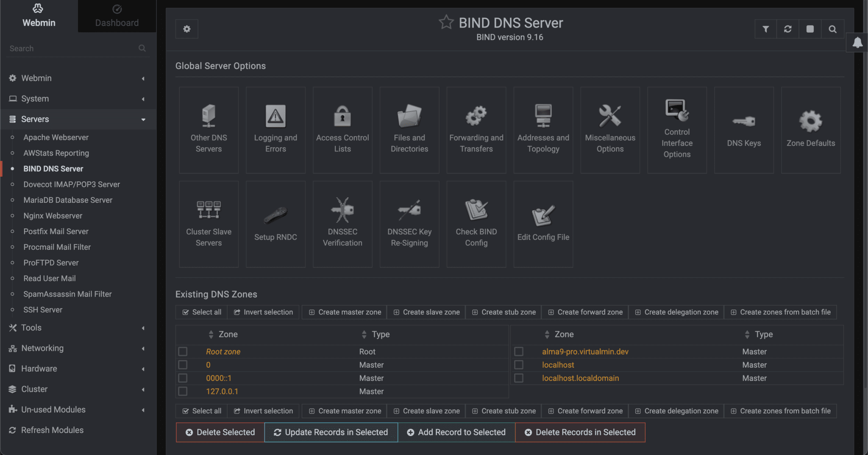Click bottom Invert selection button
Screen dimensions: 868x455
tap(263, 411)
